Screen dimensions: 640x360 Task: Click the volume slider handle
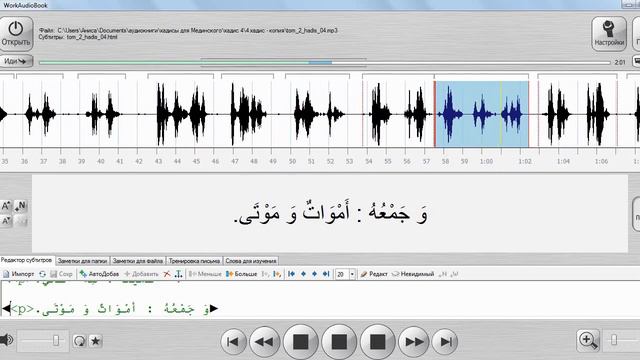56,340
